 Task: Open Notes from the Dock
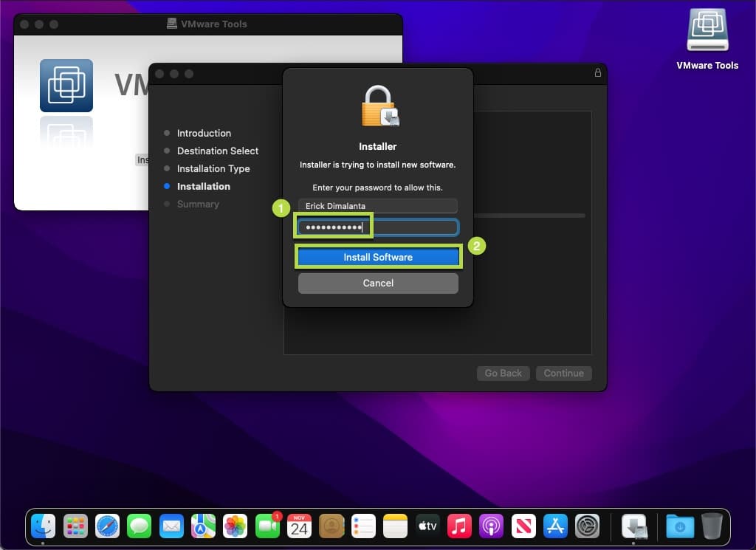(396, 526)
